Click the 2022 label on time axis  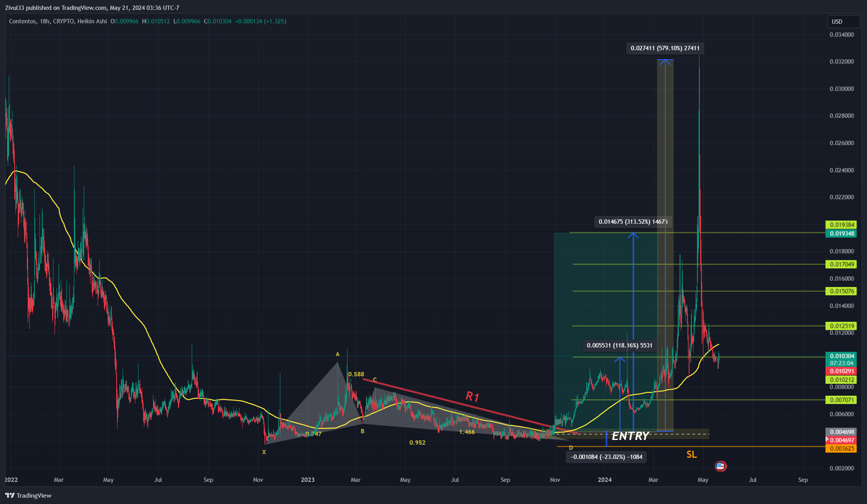click(11, 480)
